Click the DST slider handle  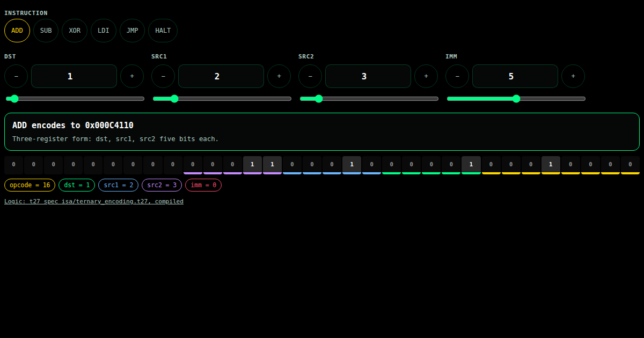point(14,99)
